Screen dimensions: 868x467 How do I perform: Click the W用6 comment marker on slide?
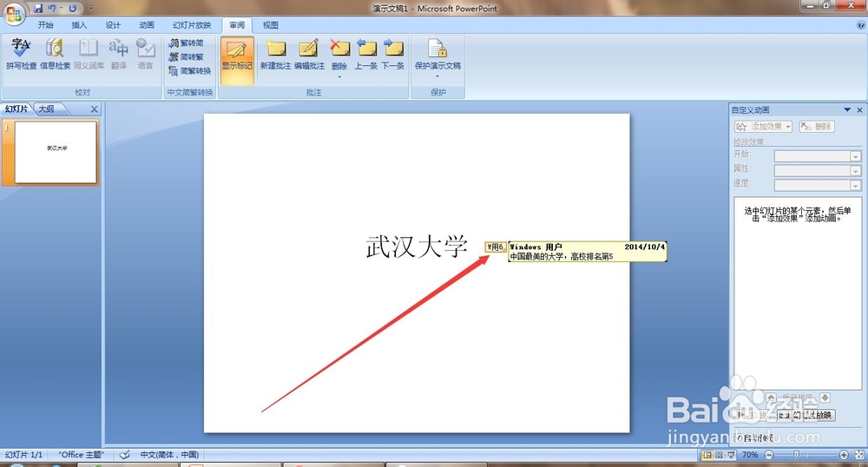[x=495, y=247]
